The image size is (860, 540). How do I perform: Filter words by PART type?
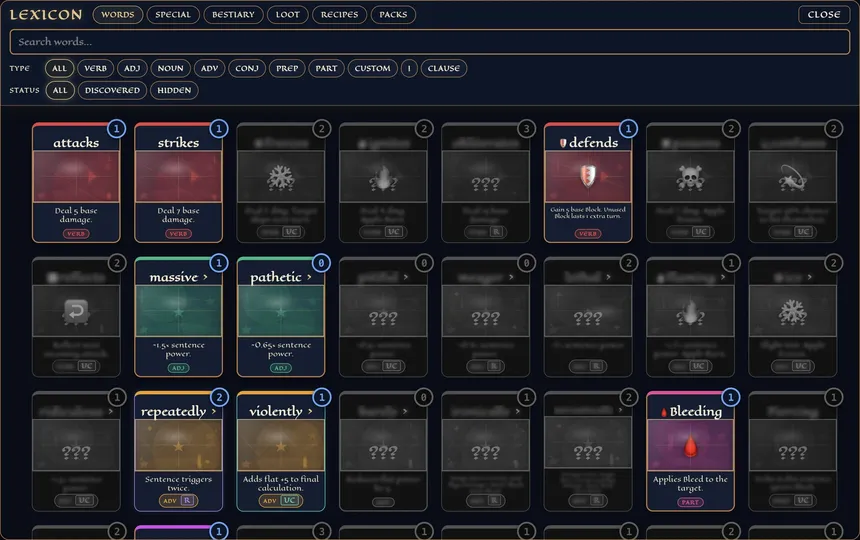(326, 69)
